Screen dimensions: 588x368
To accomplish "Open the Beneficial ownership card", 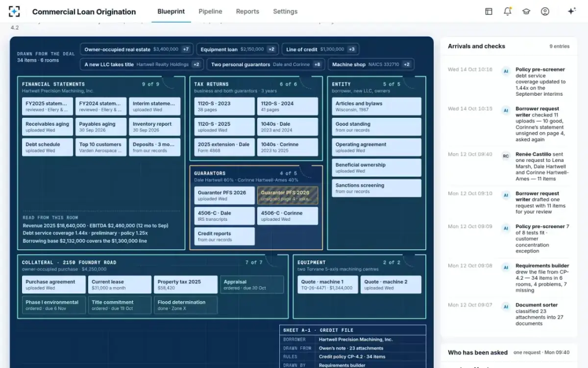I will tap(376, 168).
